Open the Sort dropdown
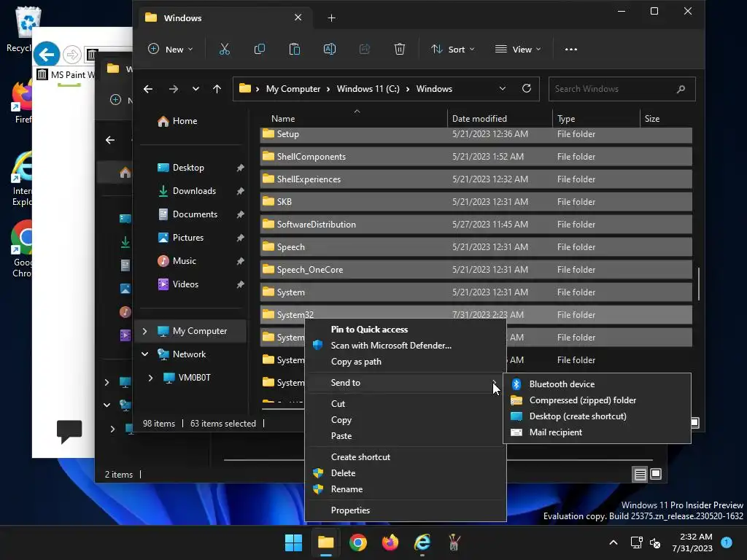The image size is (747, 560). click(452, 49)
